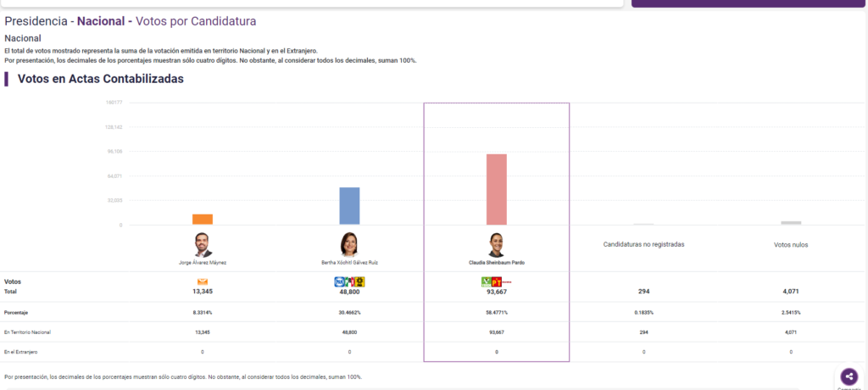Click the orange bar for Máynez
The image size is (868, 390).
click(x=203, y=220)
